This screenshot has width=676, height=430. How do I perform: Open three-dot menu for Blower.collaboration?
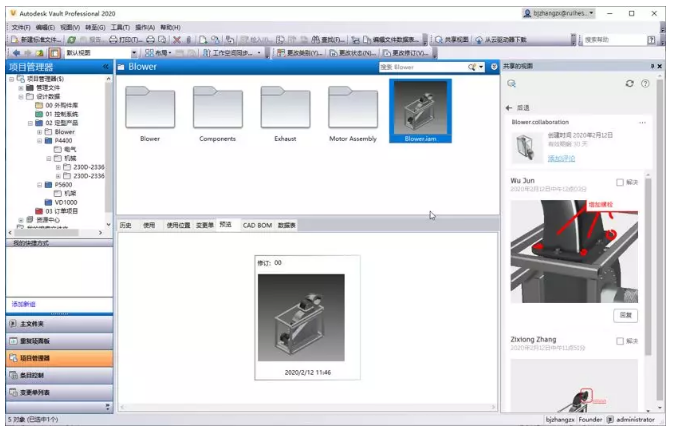tap(642, 122)
